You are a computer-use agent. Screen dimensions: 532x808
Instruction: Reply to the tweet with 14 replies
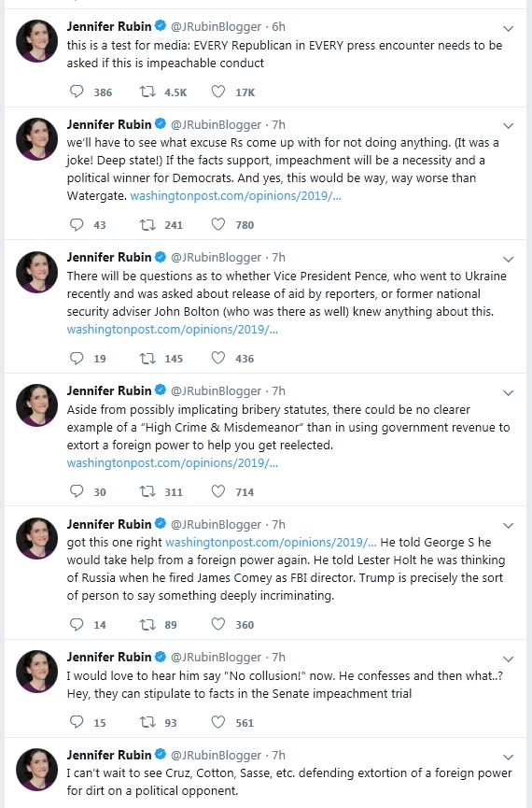77,624
